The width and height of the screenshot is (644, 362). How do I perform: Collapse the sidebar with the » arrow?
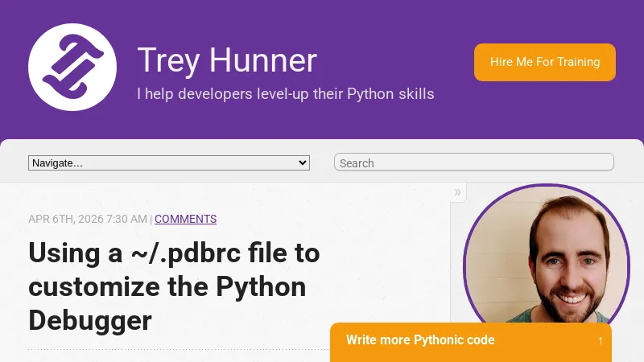(x=458, y=192)
